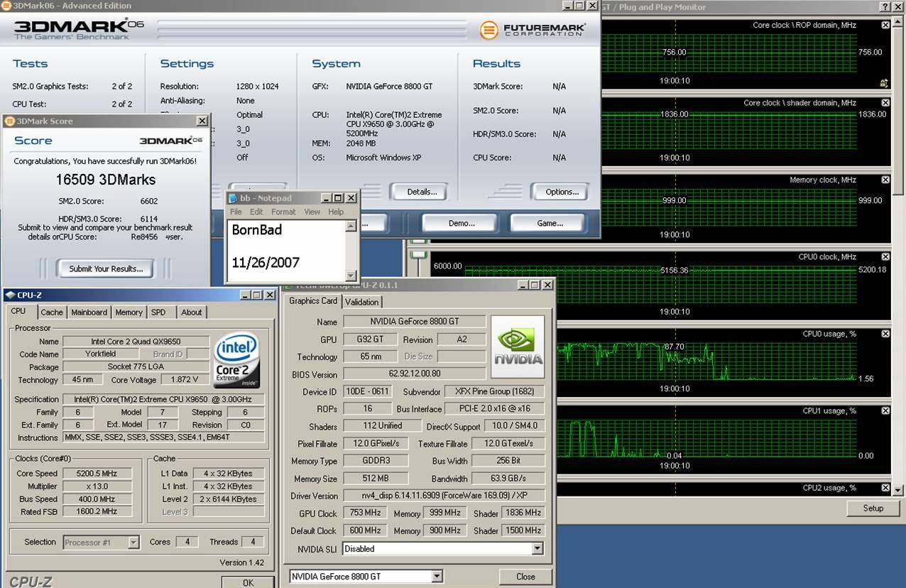
Task: Open the Notepad Format menu
Action: (283, 212)
